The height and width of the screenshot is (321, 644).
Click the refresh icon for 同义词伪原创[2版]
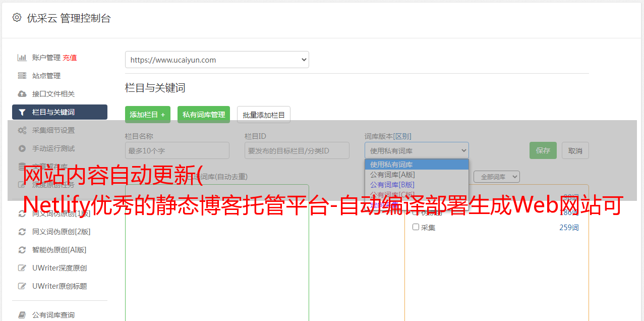point(22,232)
